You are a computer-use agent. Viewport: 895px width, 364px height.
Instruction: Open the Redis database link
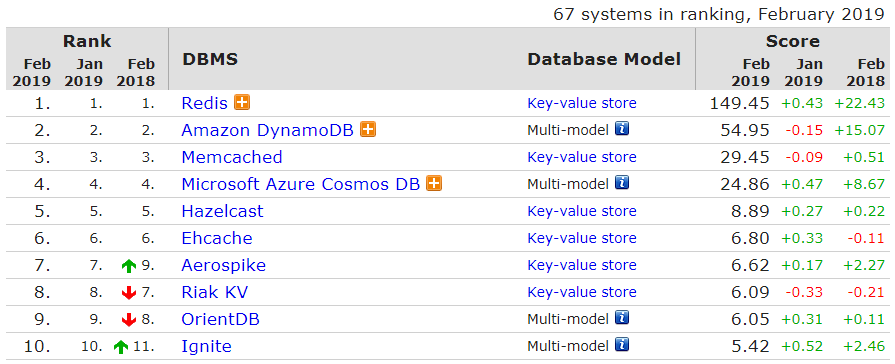pyautogui.click(x=204, y=103)
